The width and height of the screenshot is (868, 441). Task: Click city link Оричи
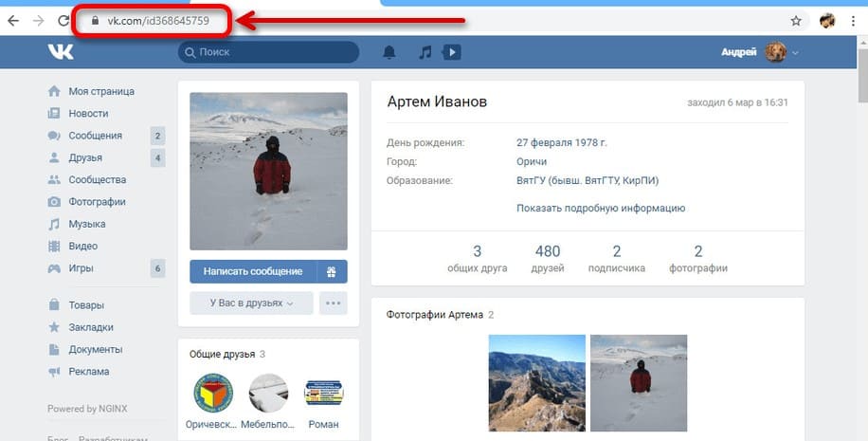point(532,162)
